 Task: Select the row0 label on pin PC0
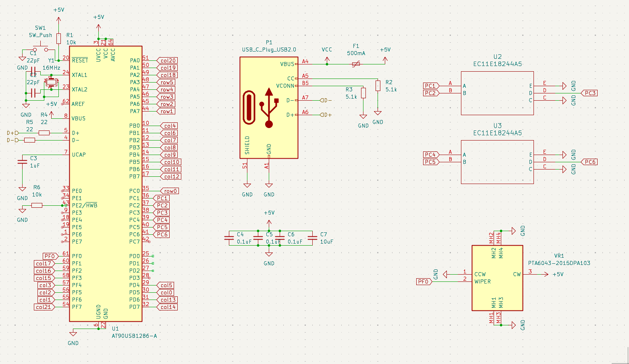click(x=170, y=191)
